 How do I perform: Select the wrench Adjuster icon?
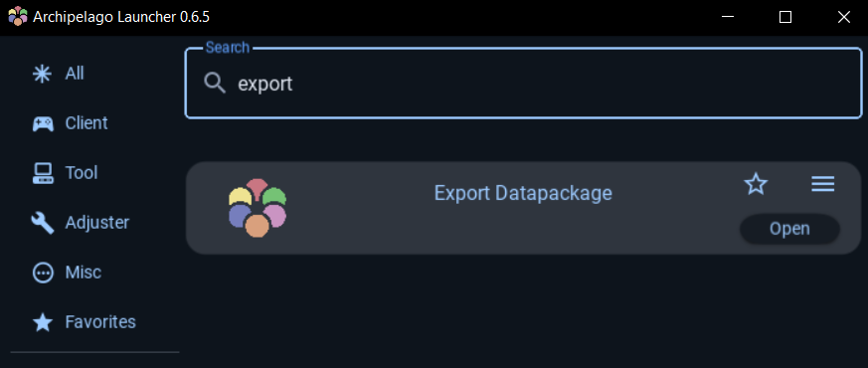click(43, 223)
